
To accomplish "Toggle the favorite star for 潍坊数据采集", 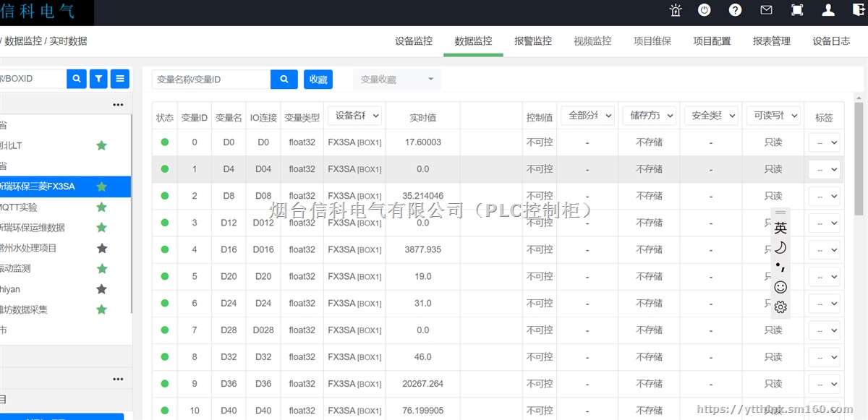I will tap(102, 309).
